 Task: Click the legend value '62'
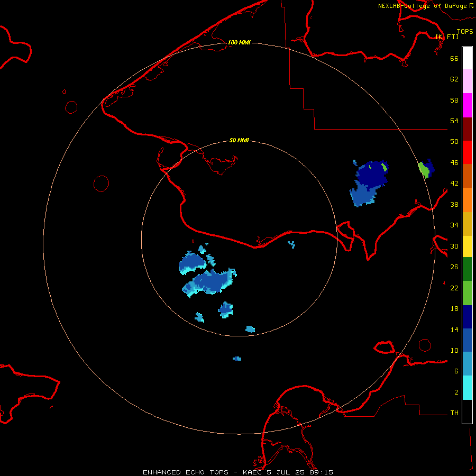[x=454, y=79]
